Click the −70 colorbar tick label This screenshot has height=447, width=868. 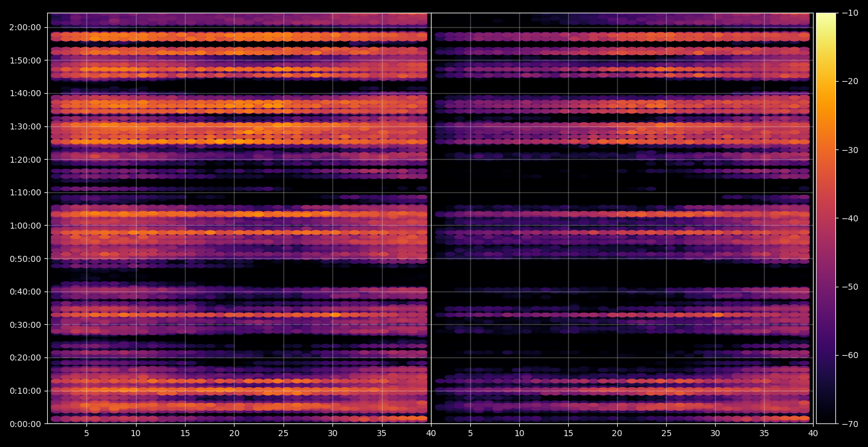[x=849, y=423]
